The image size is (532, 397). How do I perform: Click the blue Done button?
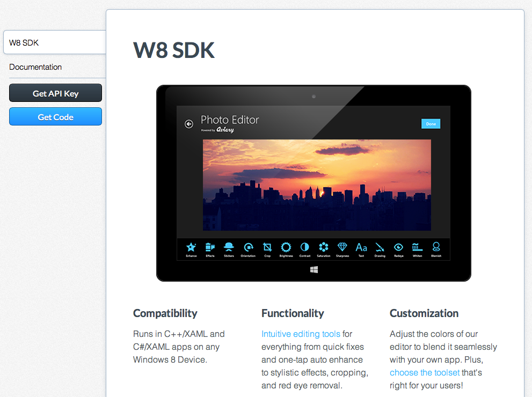point(431,124)
